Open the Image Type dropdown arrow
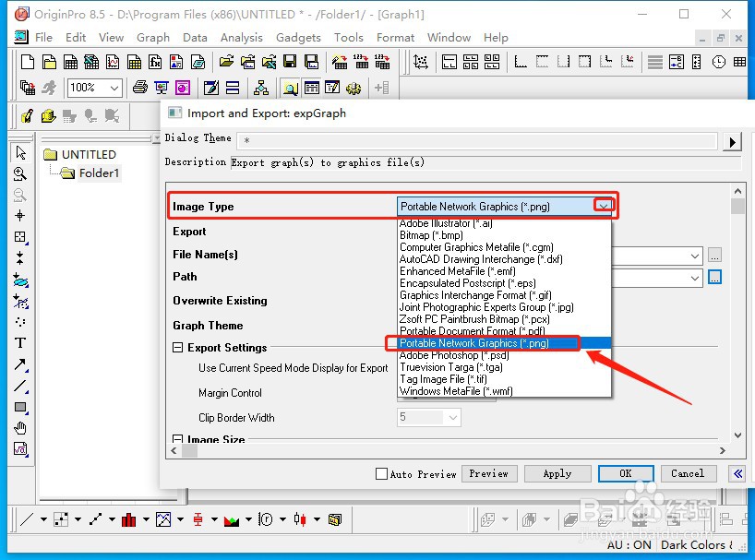Viewport: 755px width, 560px height. (x=604, y=206)
